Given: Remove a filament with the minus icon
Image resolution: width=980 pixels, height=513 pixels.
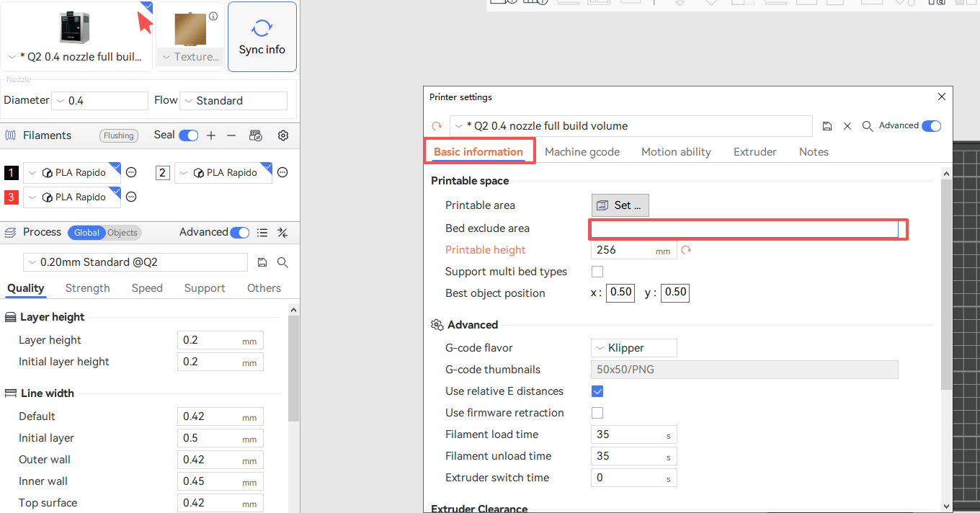Looking at the screenshot, I should point(231,135).
